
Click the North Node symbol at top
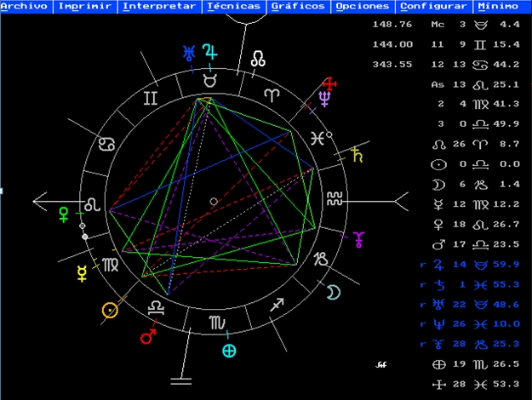257,59
